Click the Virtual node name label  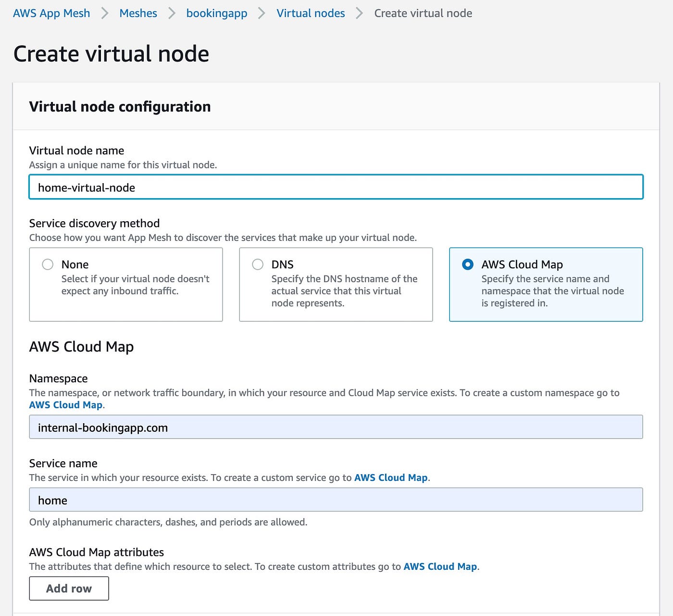pyautogui.click(x=76, y=151)
